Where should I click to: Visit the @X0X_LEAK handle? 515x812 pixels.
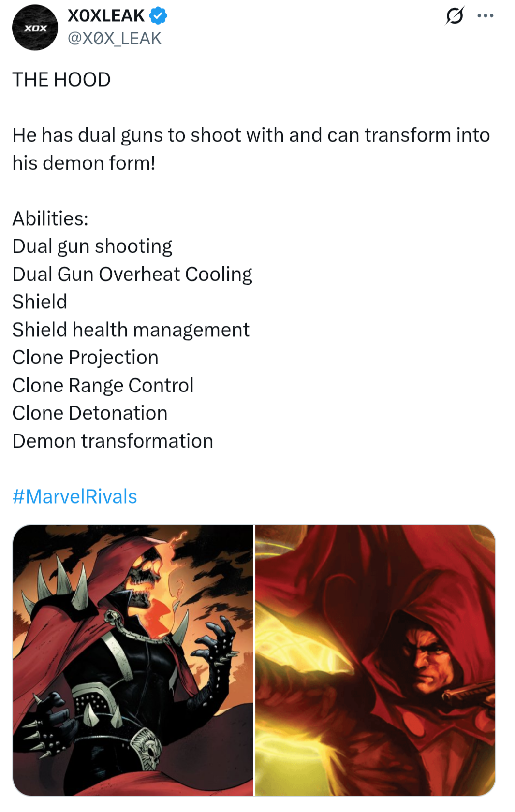115,38
